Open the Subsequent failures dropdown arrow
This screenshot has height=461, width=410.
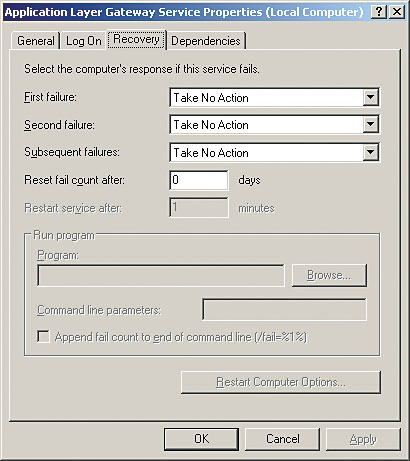click(371, 153)
